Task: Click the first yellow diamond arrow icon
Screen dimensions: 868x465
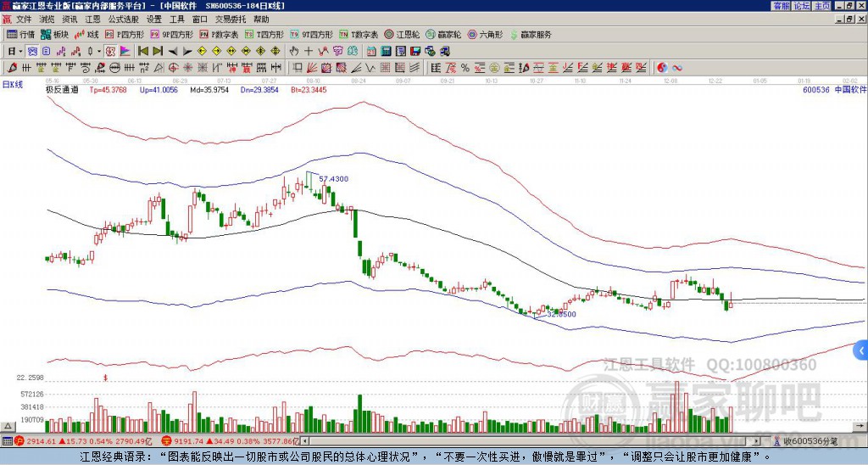Action: point(202,52)
